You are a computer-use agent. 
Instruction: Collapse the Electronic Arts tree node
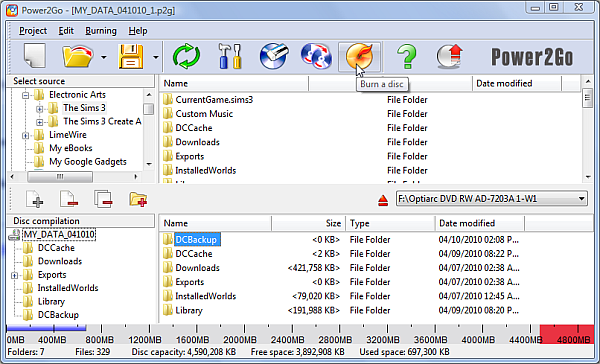pyautogui.click(x=26, y=95)
